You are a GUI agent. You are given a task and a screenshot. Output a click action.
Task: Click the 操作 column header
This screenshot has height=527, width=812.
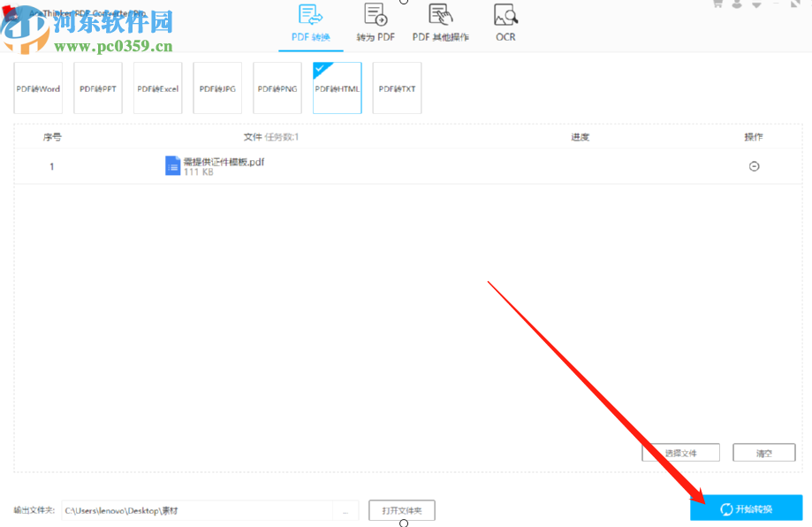[x=754, y=137]
